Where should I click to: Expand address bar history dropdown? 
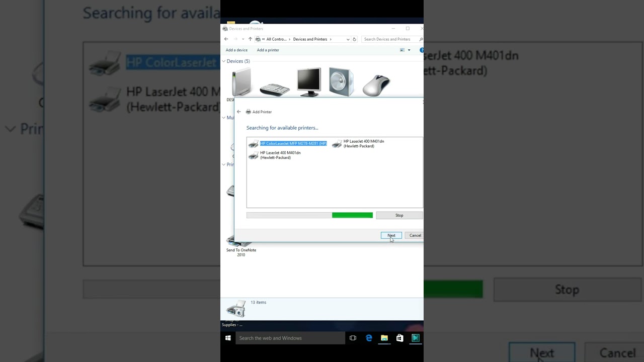(348, 39)
